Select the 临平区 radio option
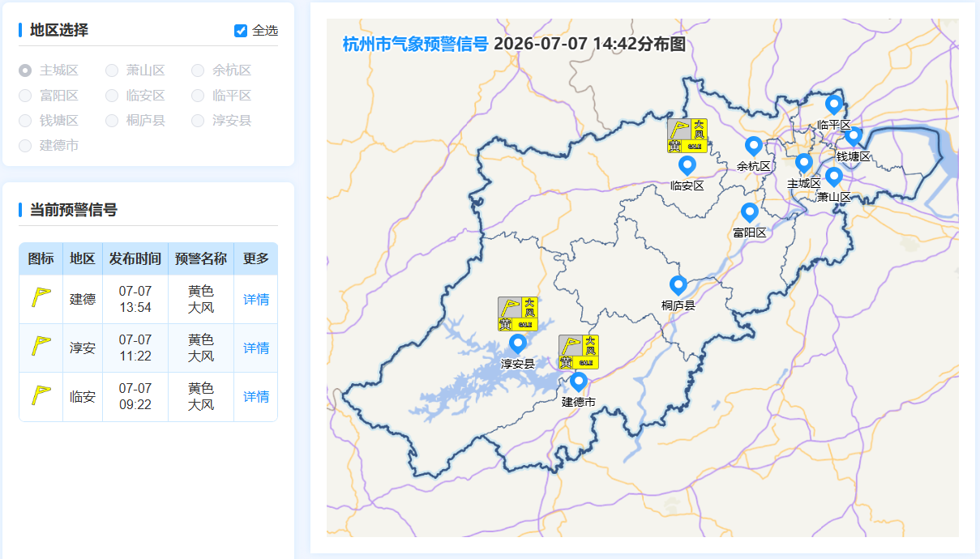Screen dimensions: 980x559 click(x=198, y=96)
